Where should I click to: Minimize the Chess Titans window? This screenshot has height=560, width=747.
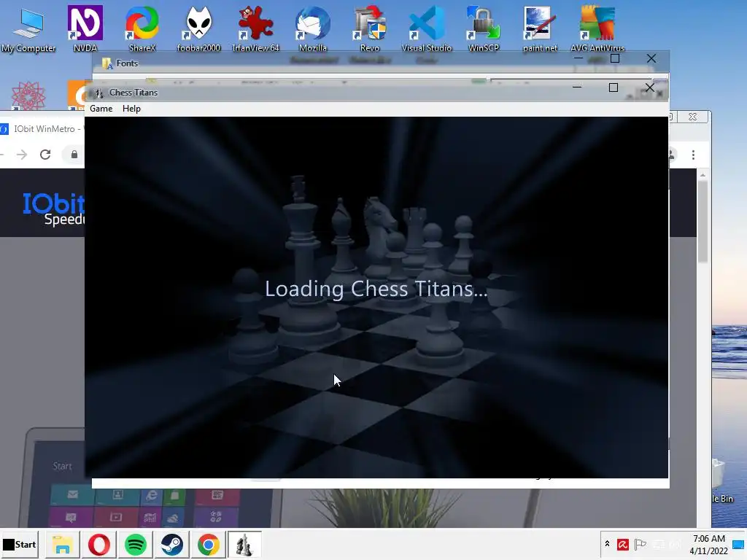tap(577, 87)
